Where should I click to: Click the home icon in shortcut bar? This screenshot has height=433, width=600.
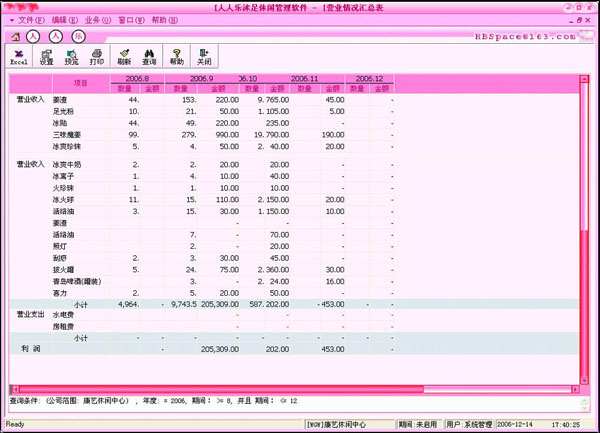click(14, 36)
